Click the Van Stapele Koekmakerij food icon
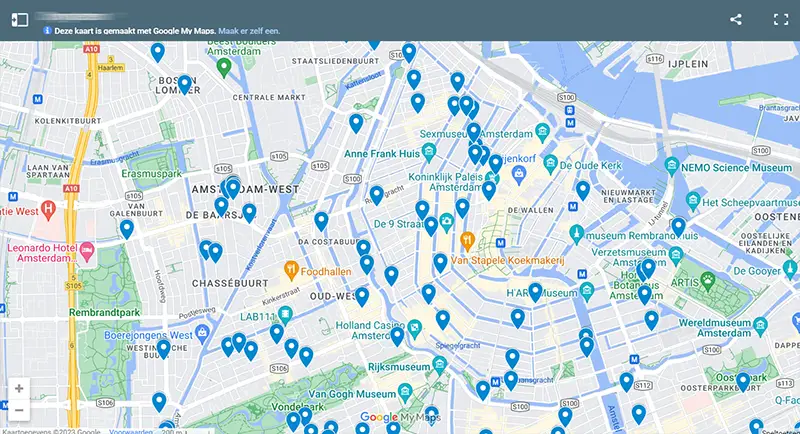 click(x=467, y=241)
